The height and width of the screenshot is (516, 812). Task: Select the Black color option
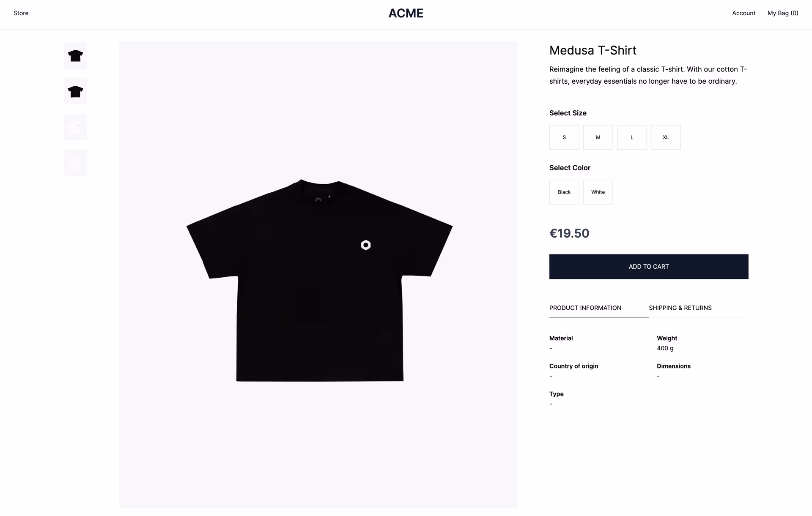(x=564, y=192)
